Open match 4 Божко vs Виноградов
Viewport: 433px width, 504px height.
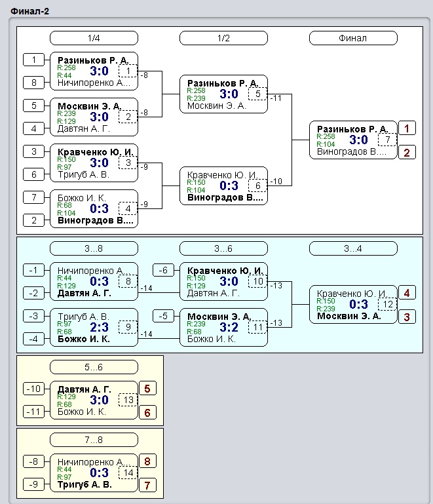[94, 209]
